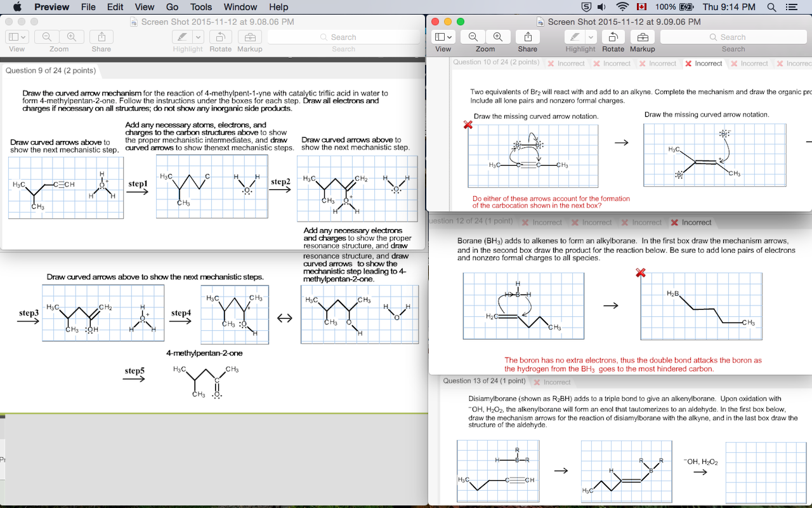812x508 pixels.
Task: Click the Wi-Fi status icon
Action: (x=622, y=7)
